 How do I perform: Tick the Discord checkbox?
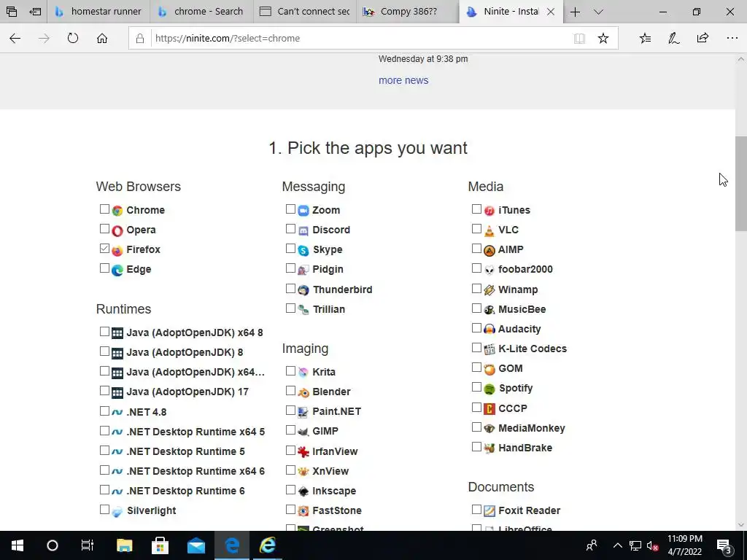coord(290,229)
